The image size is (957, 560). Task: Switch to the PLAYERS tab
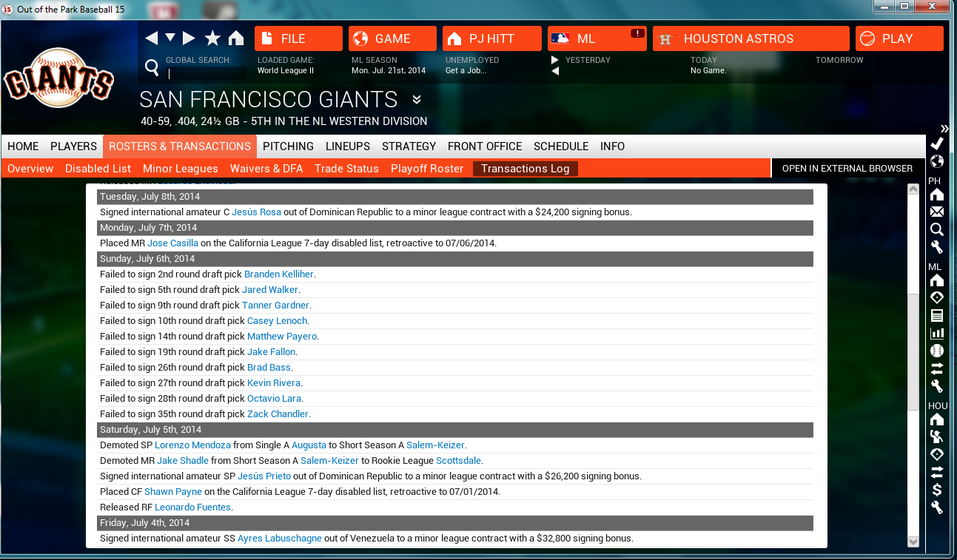click(73, 146)
